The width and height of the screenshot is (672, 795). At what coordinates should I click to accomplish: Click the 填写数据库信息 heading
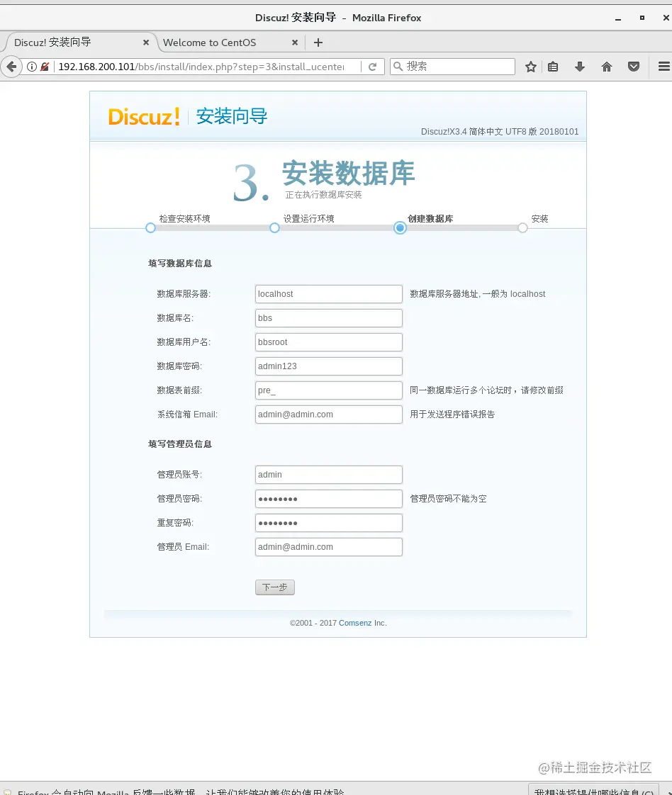pyautogui.click(x=180, y=263)
